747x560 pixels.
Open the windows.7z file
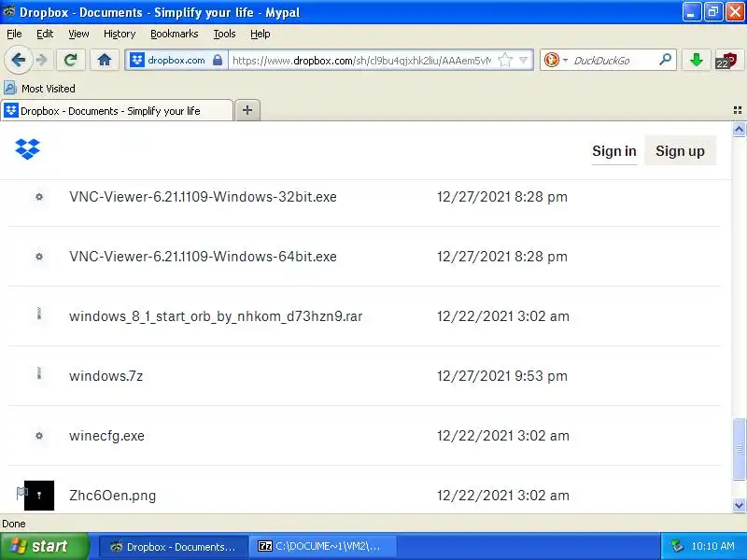pyautogui.click(x=106, y=376)
